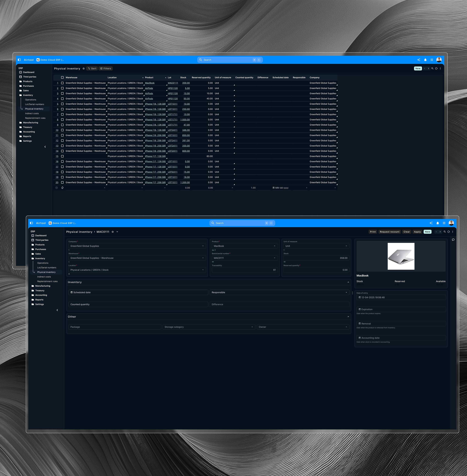Open the three-dot more options menu in the list view
467x476 pixels.
[440, 69]
